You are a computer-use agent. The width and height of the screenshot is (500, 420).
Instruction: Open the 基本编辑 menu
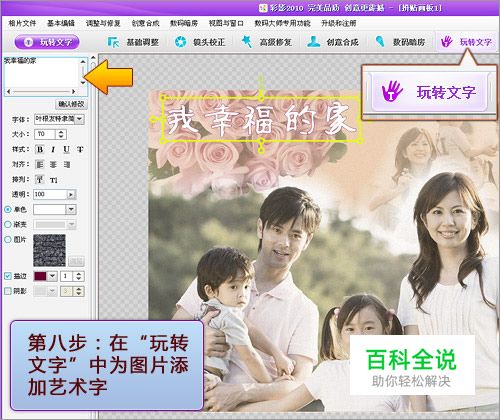coord(61,23)
